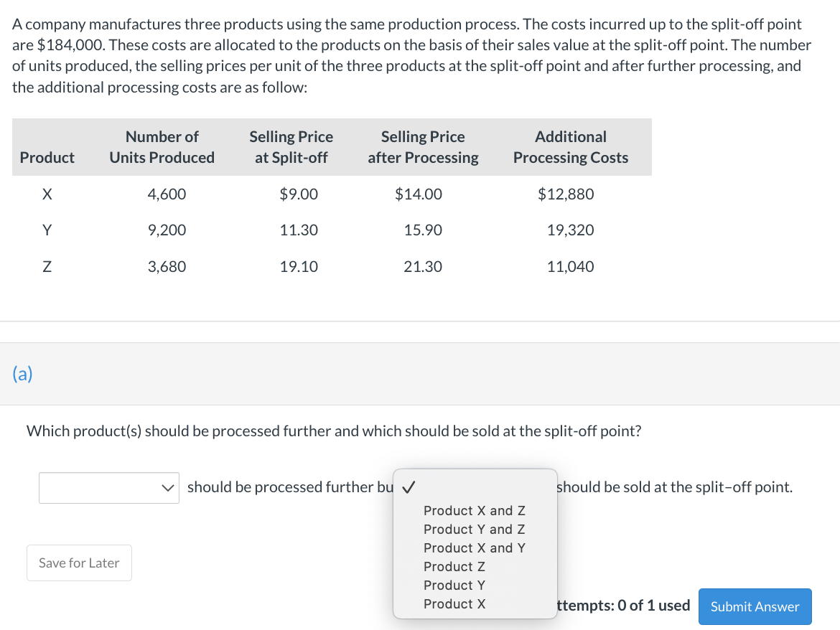Image resolution: width=840 pixels, height=630 pixels.
Task: Click the 9,200 units produced cell
Action: [167, 230]
